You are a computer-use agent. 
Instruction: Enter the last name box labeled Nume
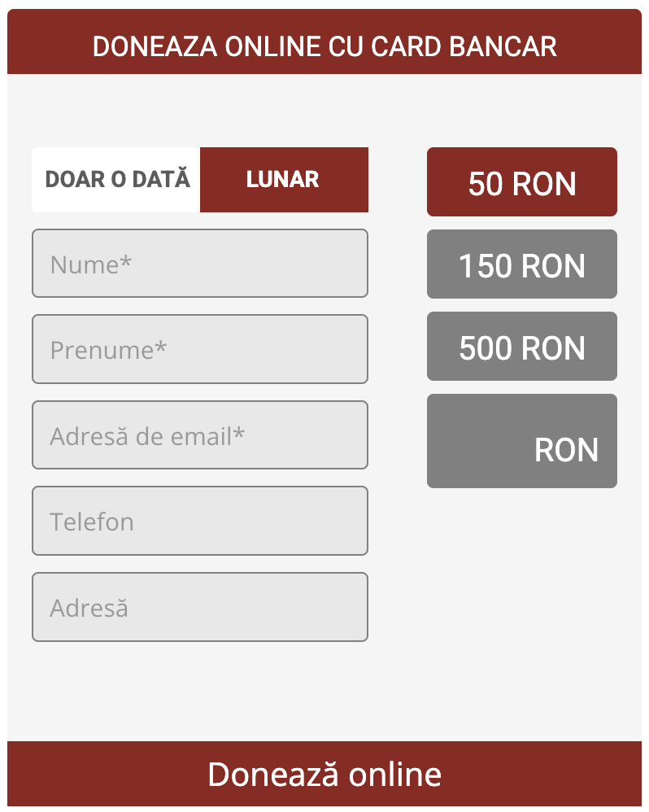199,264
